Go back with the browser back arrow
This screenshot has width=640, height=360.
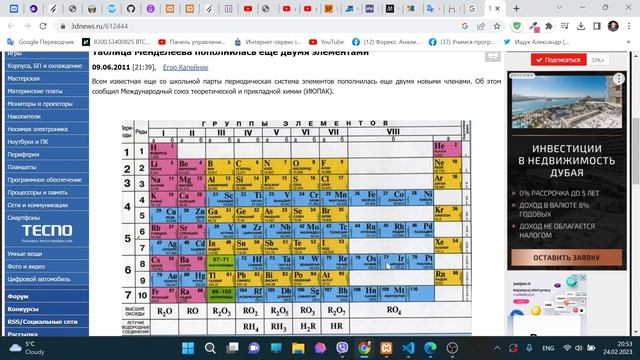click(11, 26)
